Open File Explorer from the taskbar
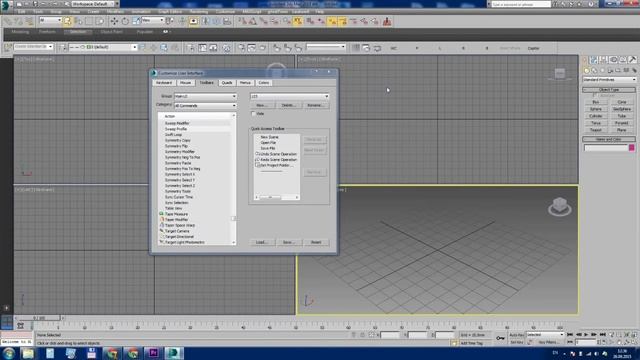This screenshot has height=360, width=640. click(28, 353)
